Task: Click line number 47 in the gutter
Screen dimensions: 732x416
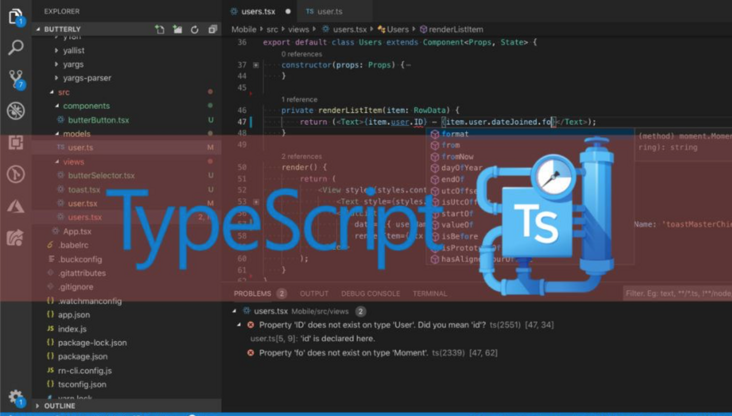Action: (241, 122)
